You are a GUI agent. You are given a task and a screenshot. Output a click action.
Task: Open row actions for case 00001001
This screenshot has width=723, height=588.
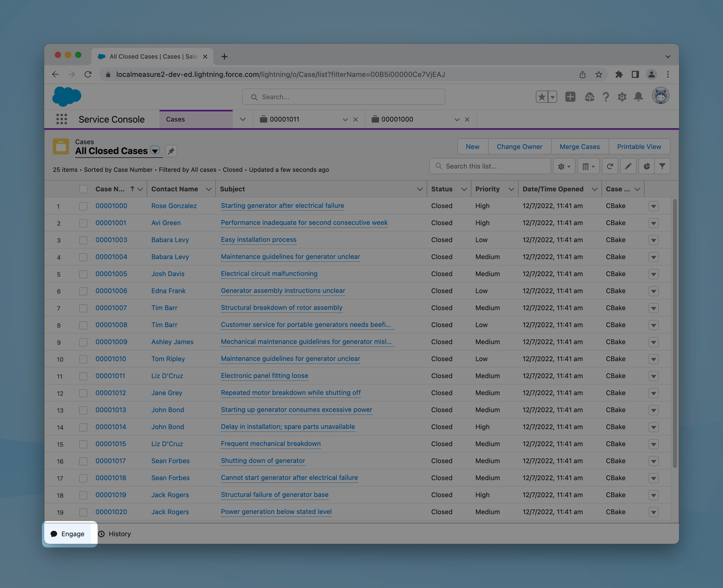(653, 223)
